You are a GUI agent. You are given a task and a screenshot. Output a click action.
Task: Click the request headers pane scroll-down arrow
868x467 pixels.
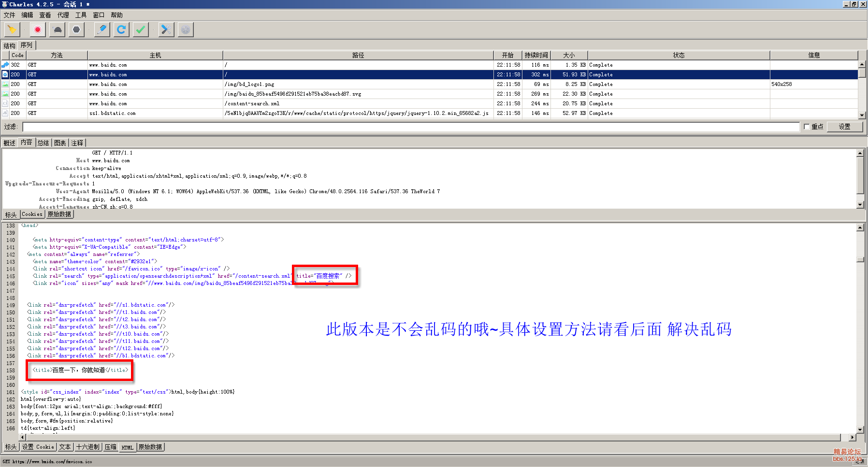[860, 205]
